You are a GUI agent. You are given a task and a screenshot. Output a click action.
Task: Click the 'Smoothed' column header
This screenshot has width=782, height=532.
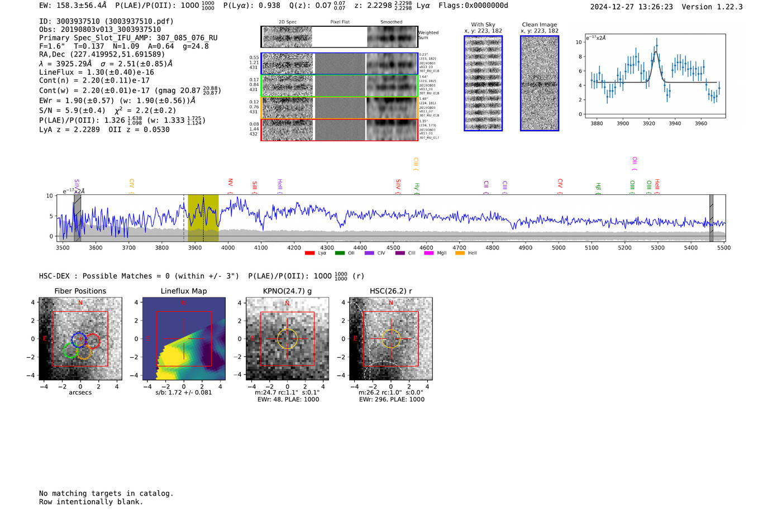click(392, 22)
